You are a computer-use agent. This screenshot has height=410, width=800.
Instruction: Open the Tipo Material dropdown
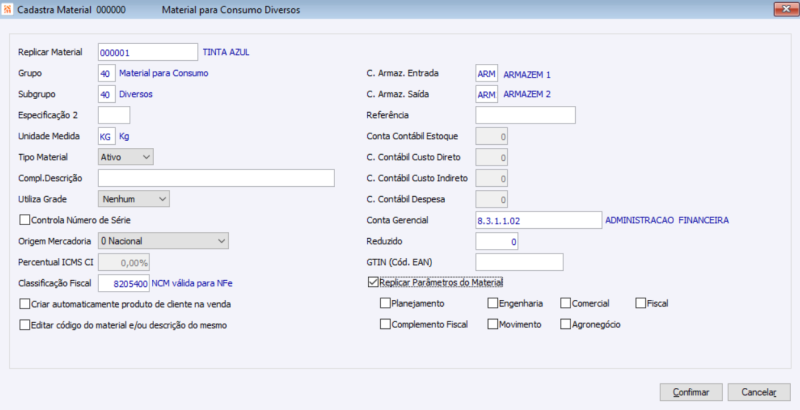(x=126, y=157)
